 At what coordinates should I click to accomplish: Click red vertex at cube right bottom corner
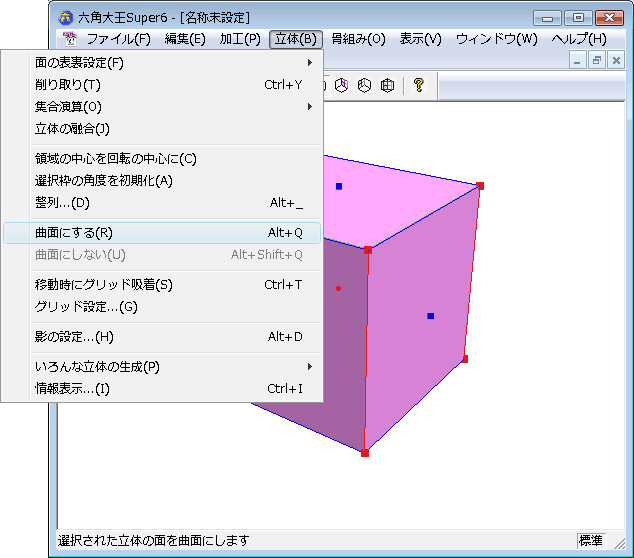point(465,359)
